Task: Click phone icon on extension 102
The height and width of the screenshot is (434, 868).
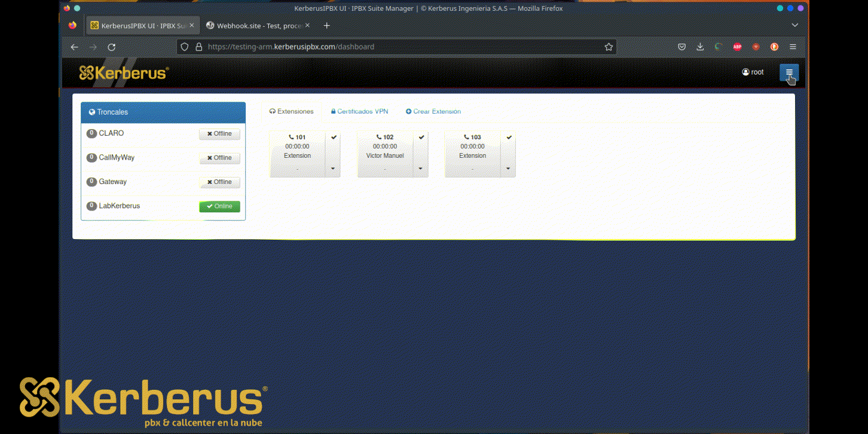Action: click(379, 137)
